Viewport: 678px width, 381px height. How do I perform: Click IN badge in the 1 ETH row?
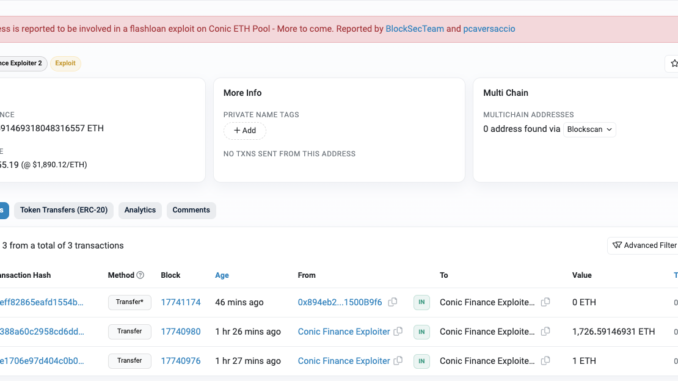click(422, 361)
